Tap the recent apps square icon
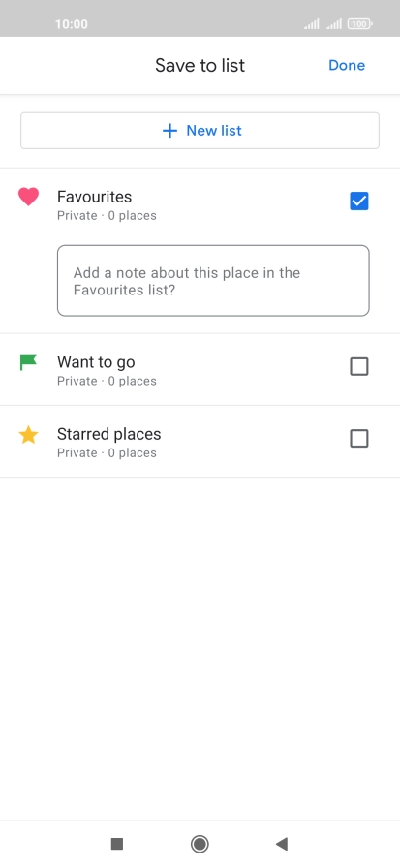Viewport: 400px width, 868px height. coord(117,844)
